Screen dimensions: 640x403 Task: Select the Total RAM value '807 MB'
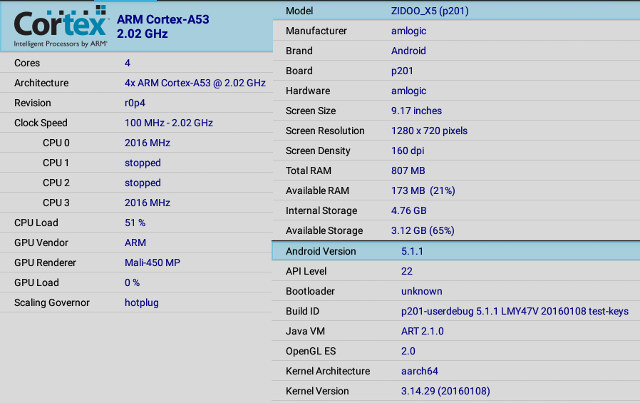pos(408,171)
